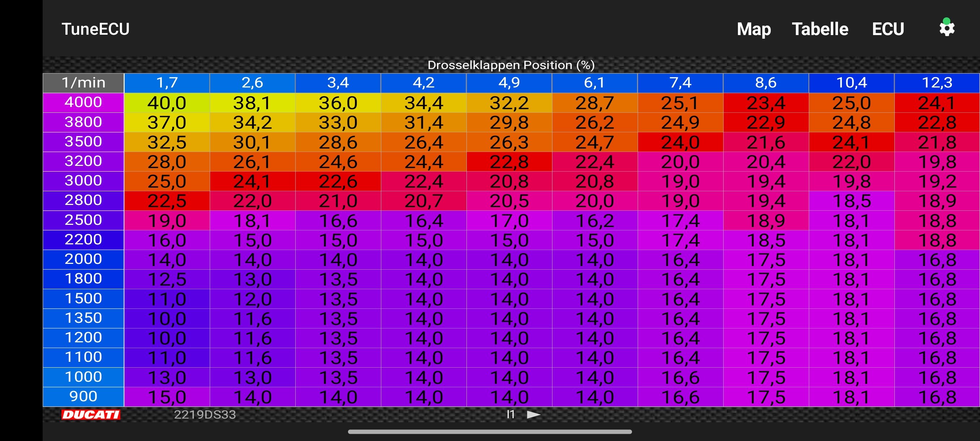Select the 1000 rpm row header
The height and width of the screenshot is (441, 980).
83,377
